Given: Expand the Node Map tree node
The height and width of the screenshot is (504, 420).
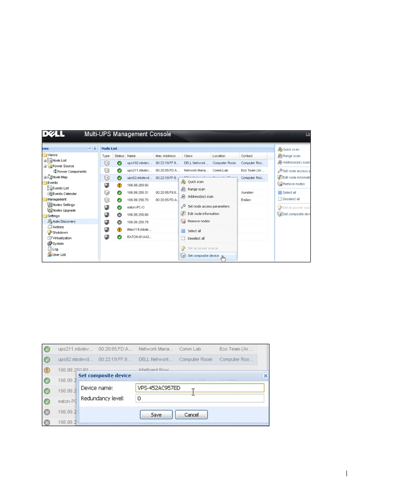Looking at the screenshot, I should pyautogui.click(x=45, y=177).
